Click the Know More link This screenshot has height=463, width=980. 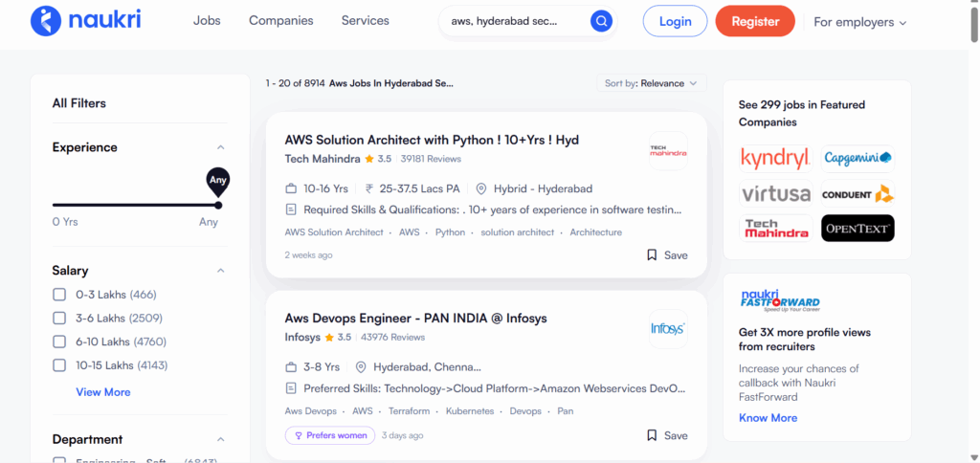[768, 418]
